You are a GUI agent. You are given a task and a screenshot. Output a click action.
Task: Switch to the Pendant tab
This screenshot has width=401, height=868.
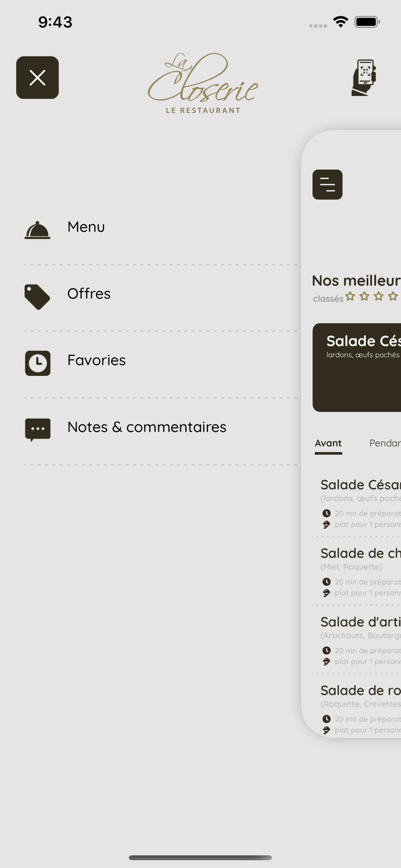385,444
